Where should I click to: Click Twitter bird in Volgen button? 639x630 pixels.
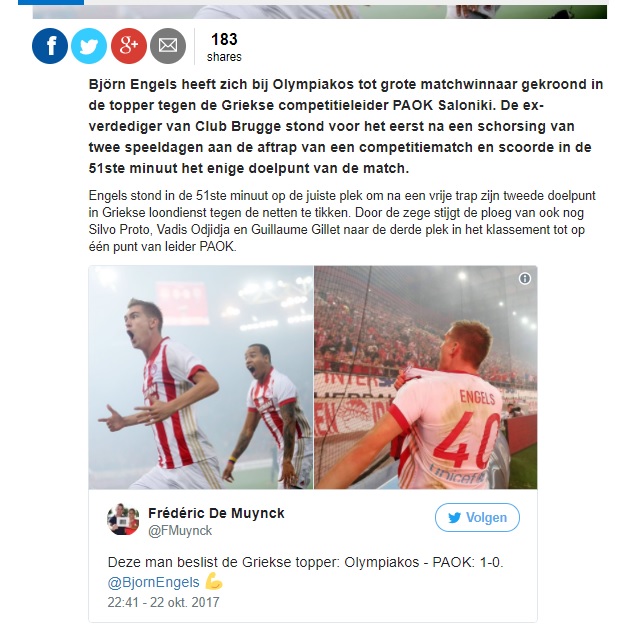[454, 518]
